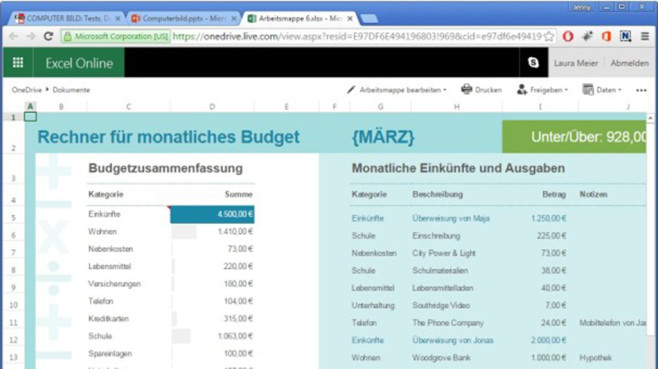
Task: Go forward with browser forward arrow
Action: click(x=31, y=37)
